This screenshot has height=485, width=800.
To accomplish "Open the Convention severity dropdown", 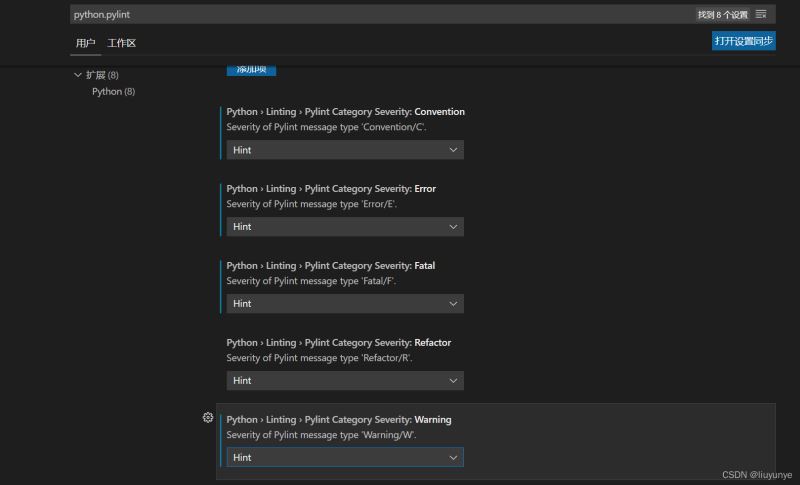I will 345,150.
